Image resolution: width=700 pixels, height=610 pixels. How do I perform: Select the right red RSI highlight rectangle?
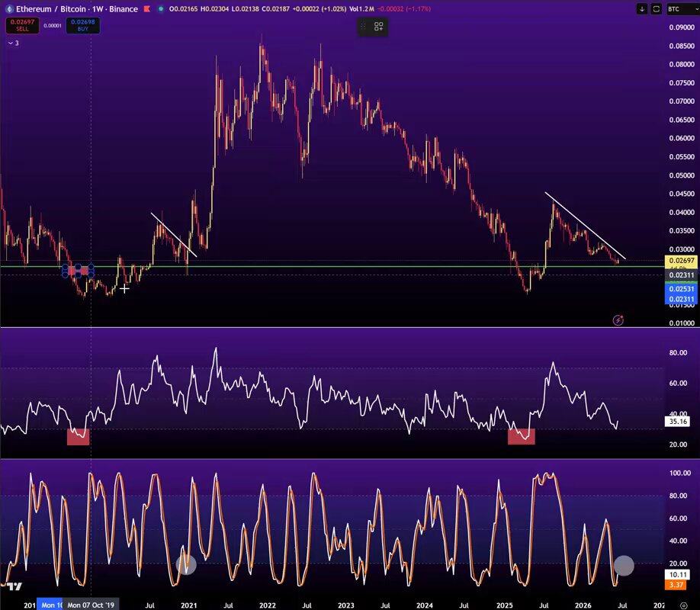522,436
